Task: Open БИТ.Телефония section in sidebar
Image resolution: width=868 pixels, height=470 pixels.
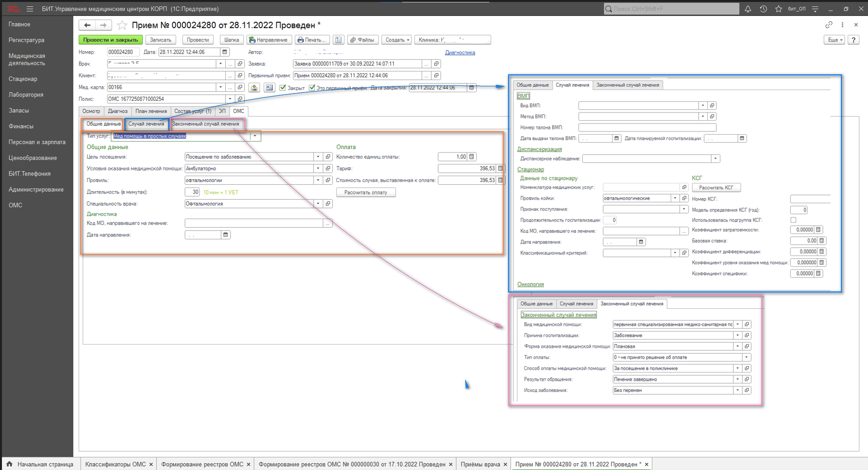Action: (29, 174)
